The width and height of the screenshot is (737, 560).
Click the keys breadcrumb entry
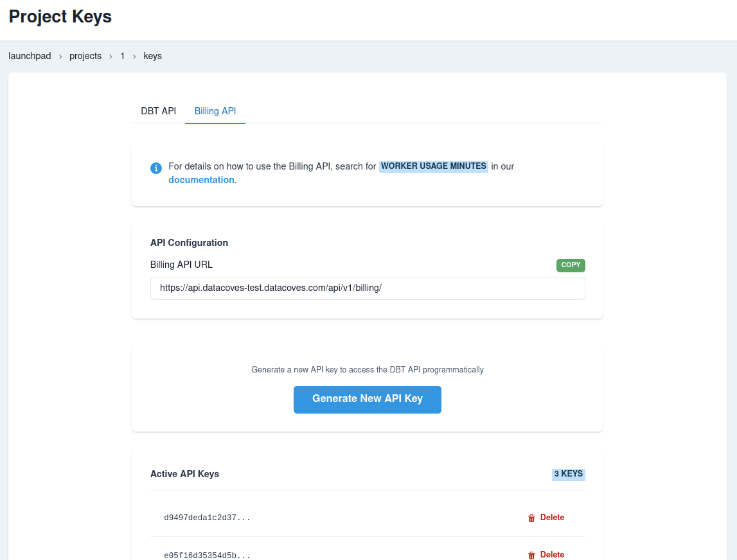pos(152,56)
